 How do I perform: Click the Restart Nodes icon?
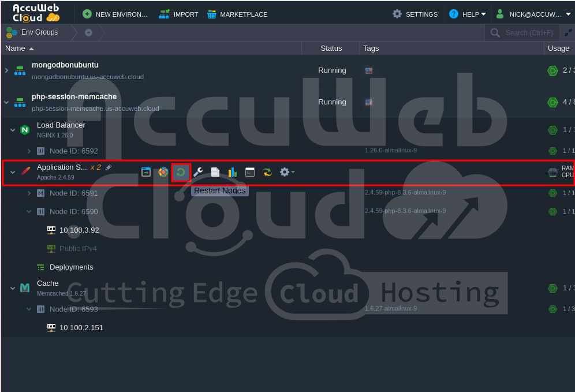(181, 172)
